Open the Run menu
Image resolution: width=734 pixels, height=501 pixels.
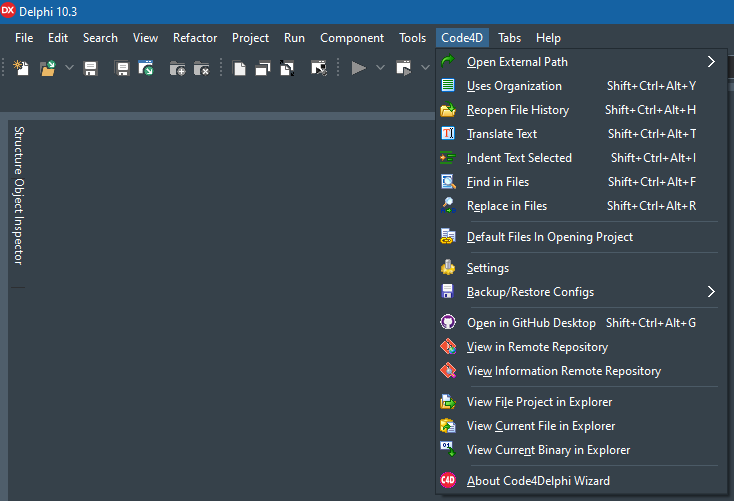[294, 38]
